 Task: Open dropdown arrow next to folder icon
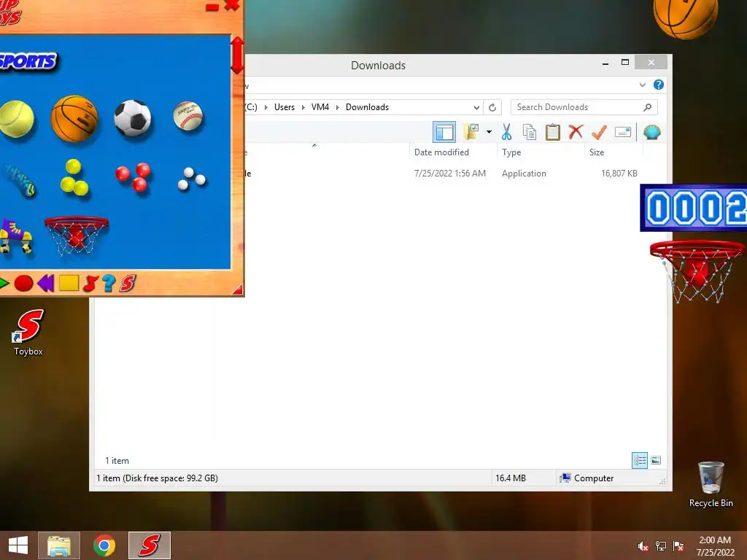click(489, 131)
